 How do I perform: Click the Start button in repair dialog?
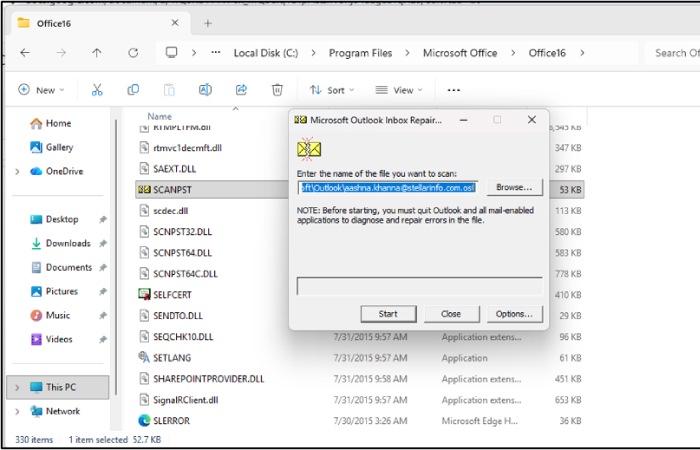388,314
